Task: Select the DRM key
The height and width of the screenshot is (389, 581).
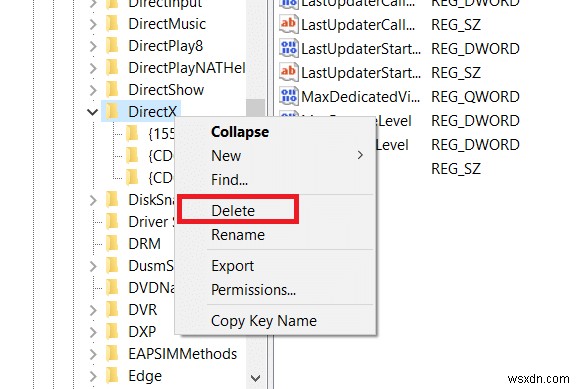Action: click(x=145, y=243)
